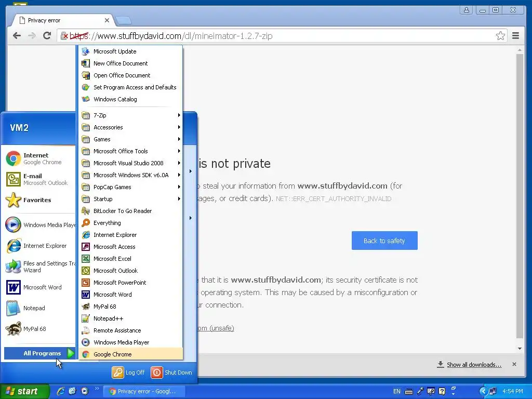Expand hidden quick launch icons chevron
532x399 pixels.
(97, 389)
